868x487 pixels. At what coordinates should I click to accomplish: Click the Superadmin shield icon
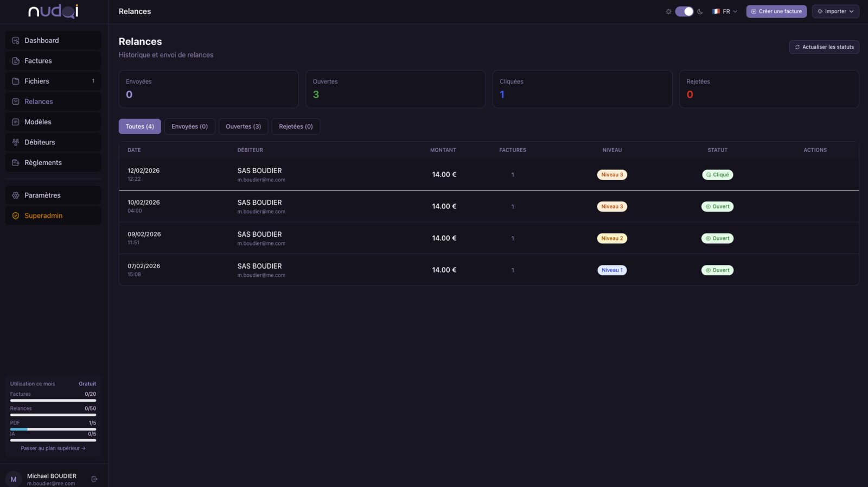pos(16,216)
